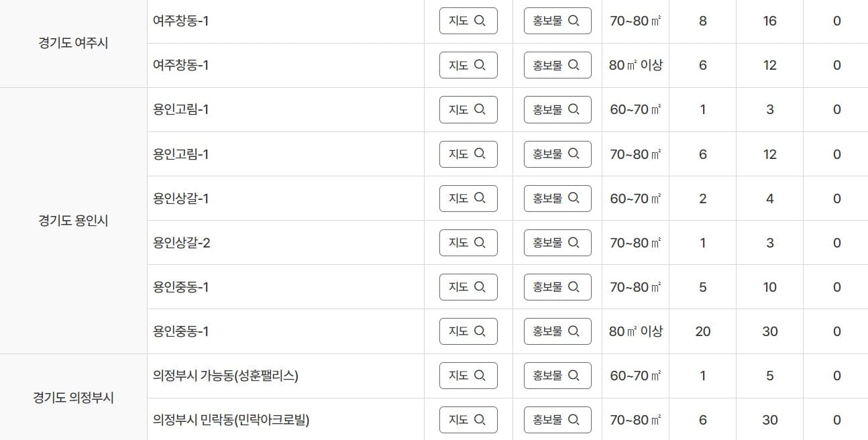Click the promotional search icon for 의정부시 가능동(성훈팰리스)

point(574,375)
